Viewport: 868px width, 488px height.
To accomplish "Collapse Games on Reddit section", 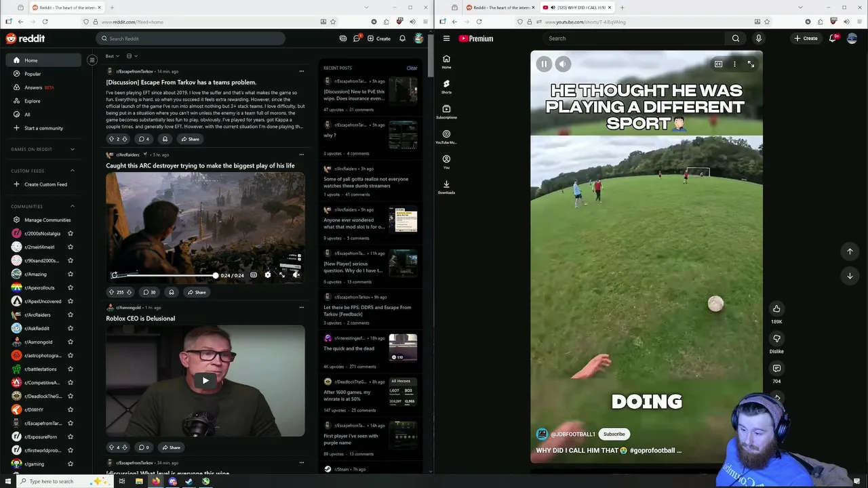I will (73, 149).
